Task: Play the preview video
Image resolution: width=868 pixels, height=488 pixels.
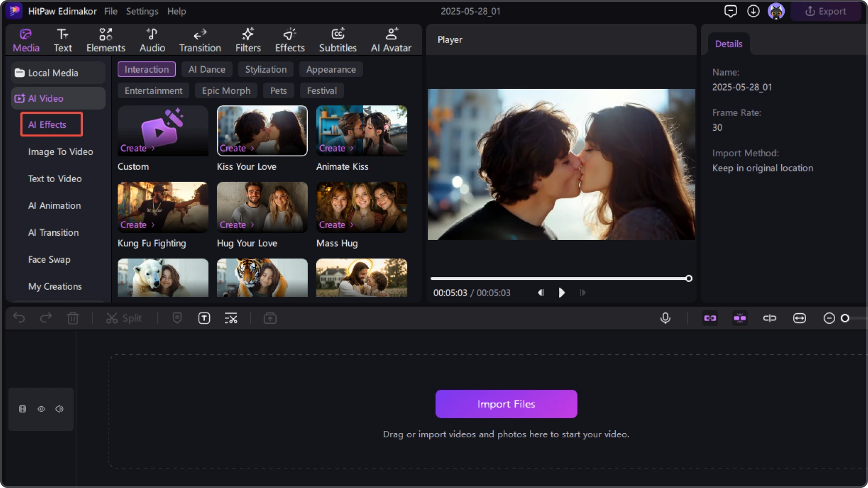Action: click(x=561, y=292)
